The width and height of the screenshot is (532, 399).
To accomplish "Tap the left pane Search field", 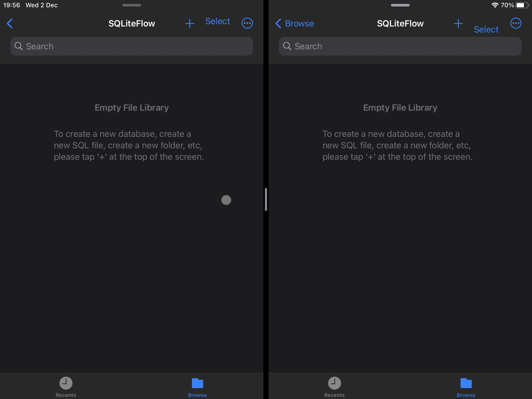I will [x=131, y=46].
